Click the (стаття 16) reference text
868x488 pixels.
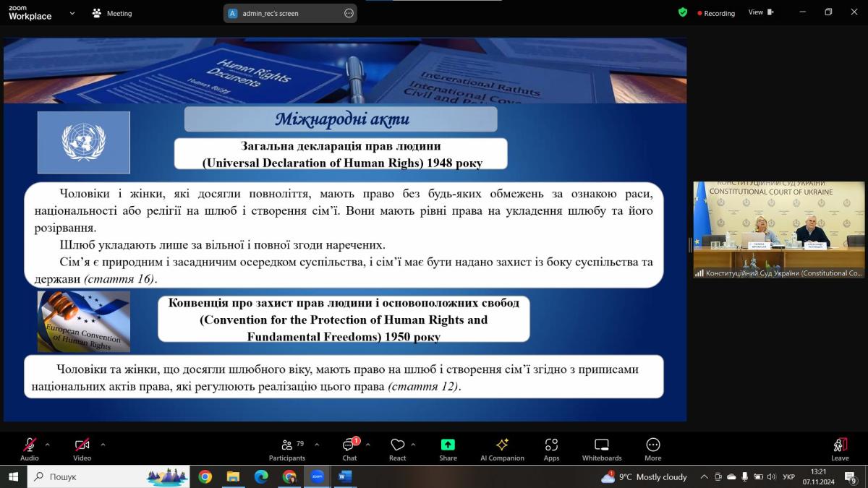[120, 278]
